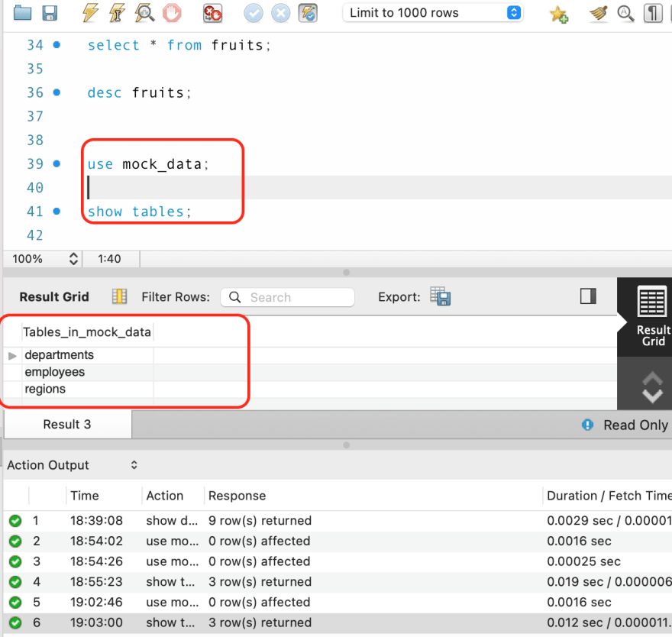
Task: Select output row 5 at 19:02:46
Action: pos(338,602)
